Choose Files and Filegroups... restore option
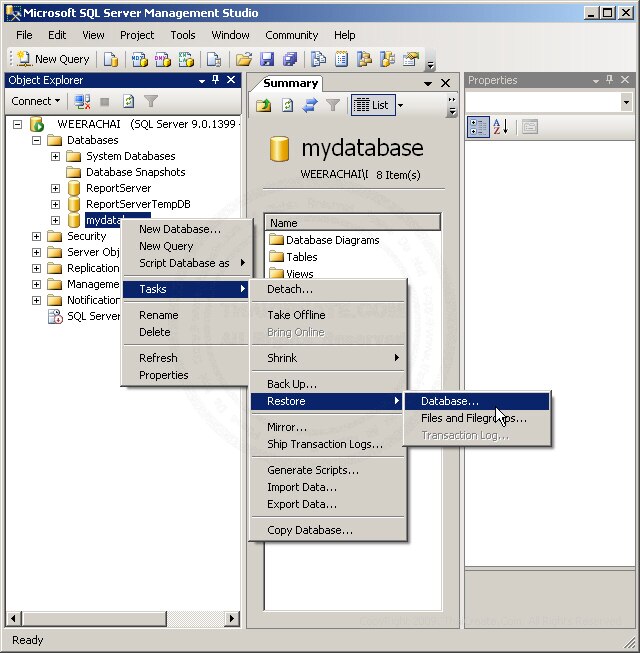640x653 pixels. point(477,418)
